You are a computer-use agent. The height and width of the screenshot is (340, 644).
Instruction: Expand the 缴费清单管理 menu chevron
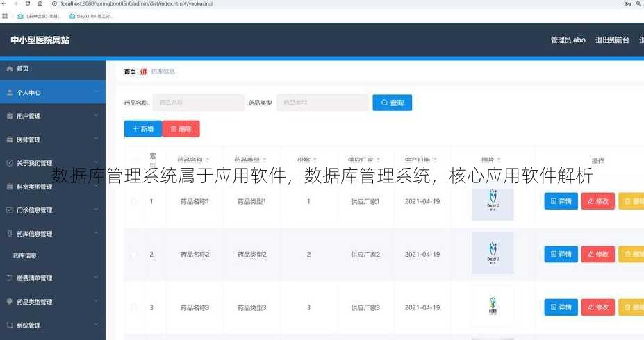point(97,278)
